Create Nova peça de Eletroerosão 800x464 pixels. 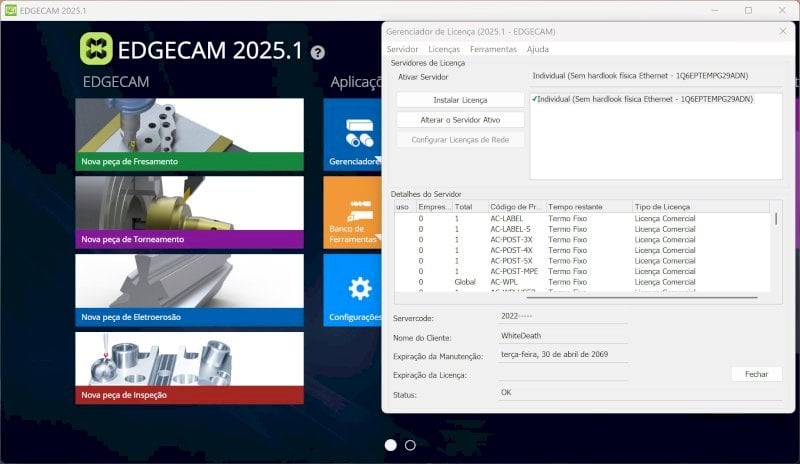189,290
